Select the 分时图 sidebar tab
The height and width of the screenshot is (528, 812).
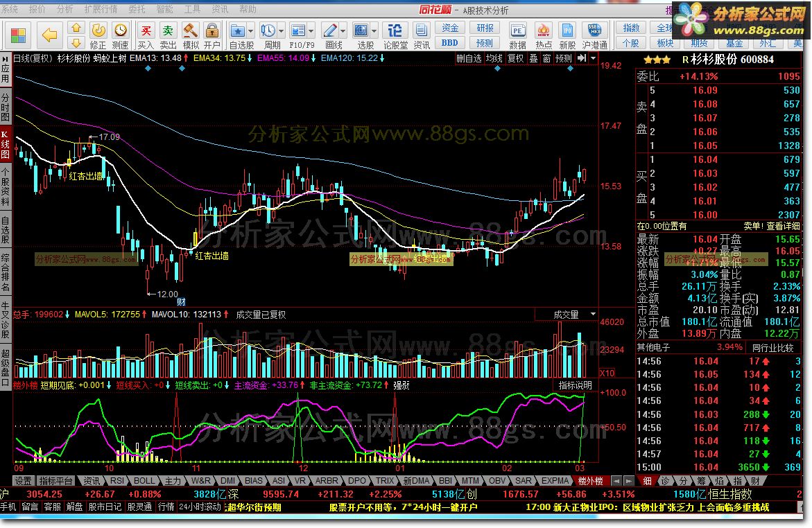point(5,107)
